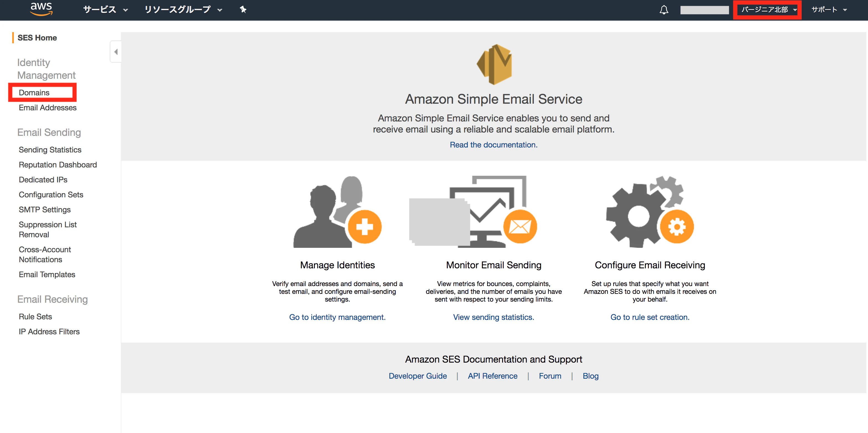Screen dimensions: 868x433
Task: Open the notifications bell
Action: [x=664, y=10]
